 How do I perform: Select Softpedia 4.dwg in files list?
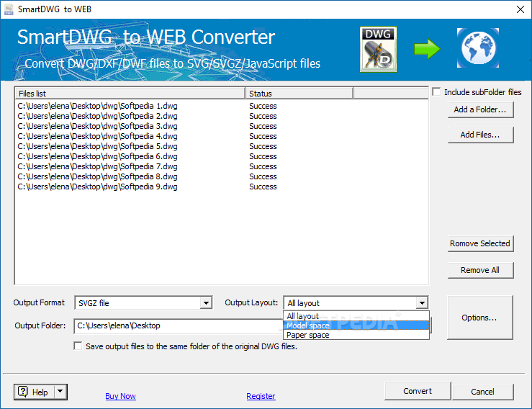click(x=97, y=136)
